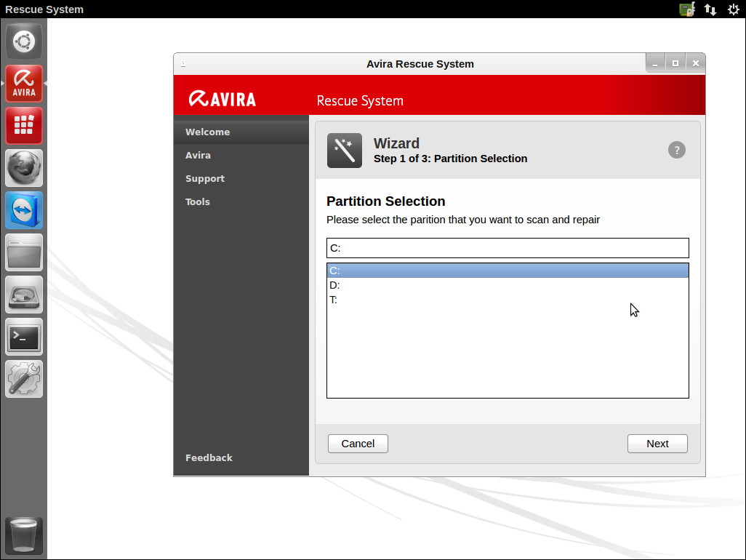Click the hardware status tray icon

[687, 9]
